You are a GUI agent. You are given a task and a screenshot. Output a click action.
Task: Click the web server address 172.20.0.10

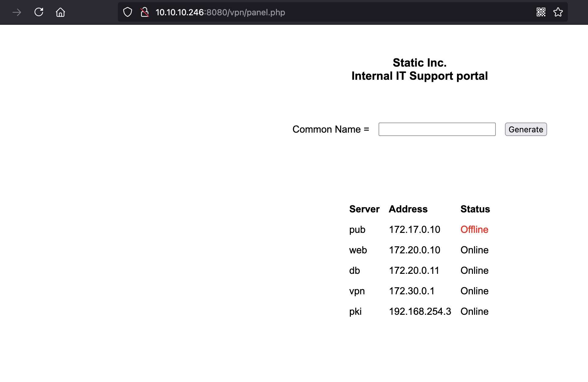[414, 250]
